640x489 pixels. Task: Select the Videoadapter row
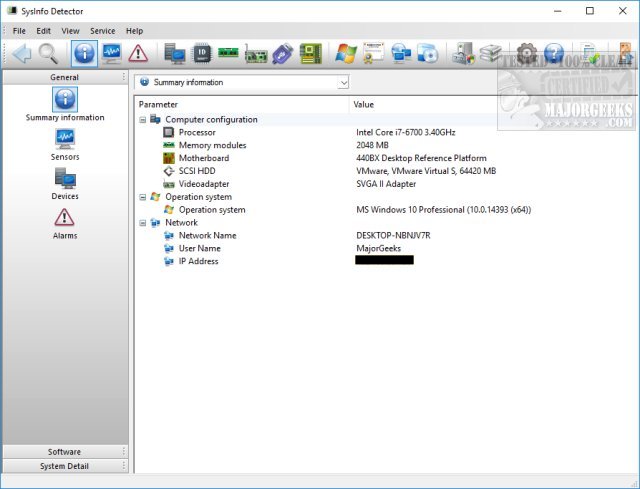click(386, 184)
